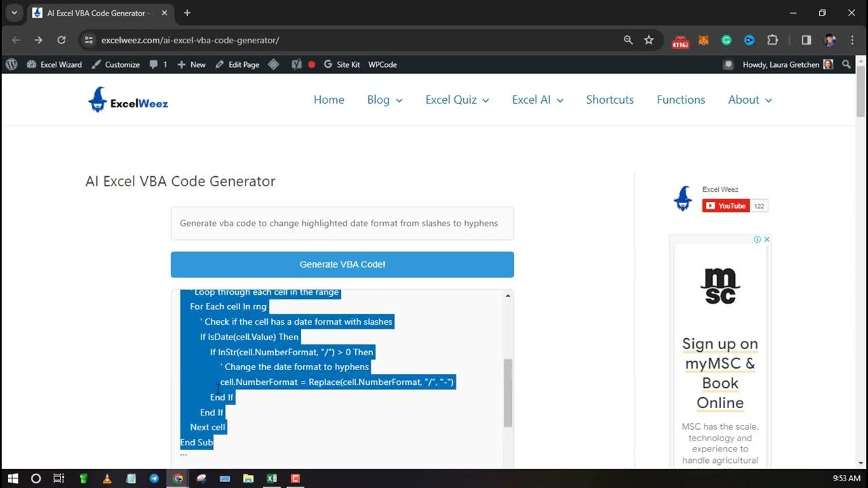Expand the Blog dropdown menu
Viewport: 868px width, 488px height.
point(384,100)
